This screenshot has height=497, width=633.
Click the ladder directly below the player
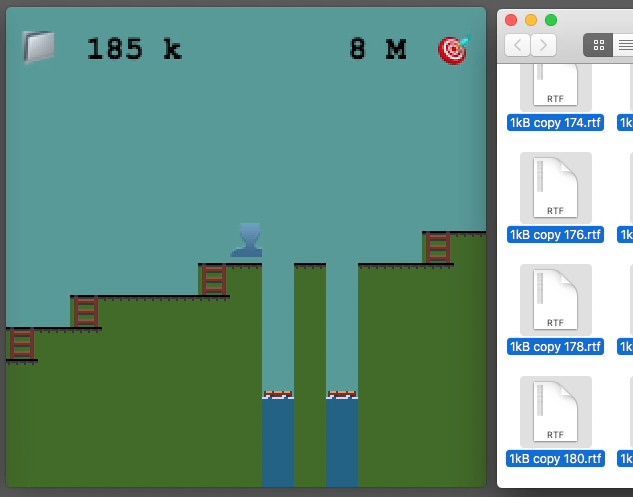click(x=214, y=279)
